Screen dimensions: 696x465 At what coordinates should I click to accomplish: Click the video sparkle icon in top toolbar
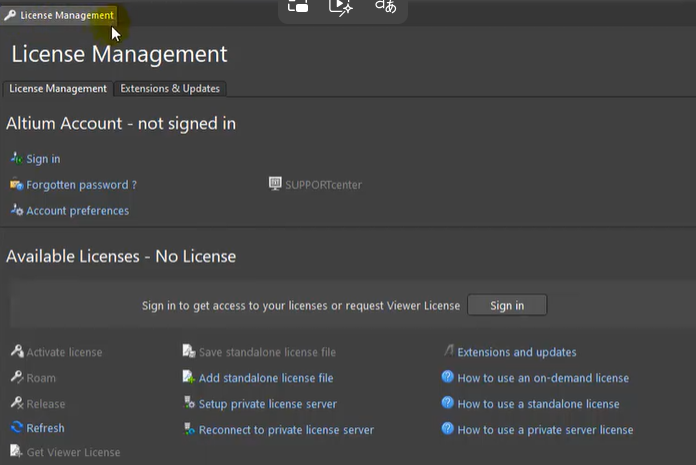340,7
